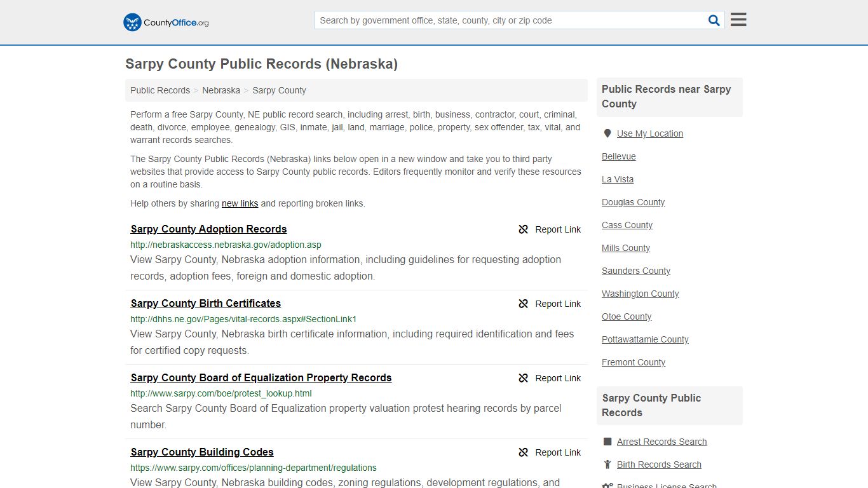The image size is (868, 488).
Task: Report link for Board of Equalization
Action: [x=558, y=378]
